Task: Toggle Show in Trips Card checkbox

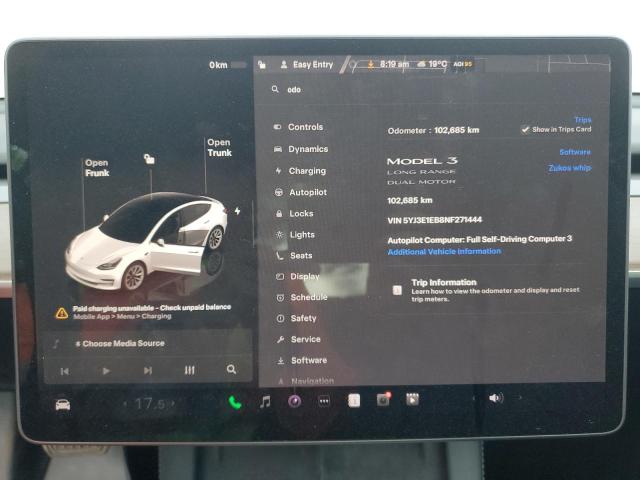Action: pyautogui.click(x=526, y=129)
